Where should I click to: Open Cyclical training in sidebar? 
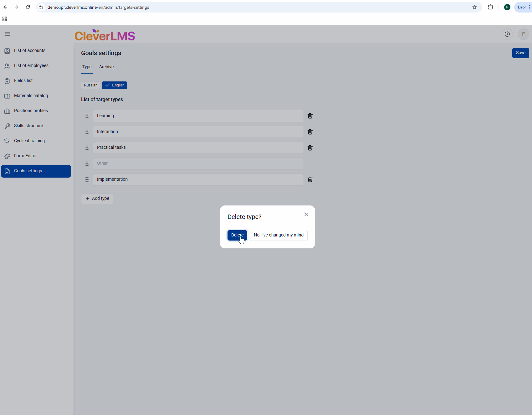coord(36,141)
